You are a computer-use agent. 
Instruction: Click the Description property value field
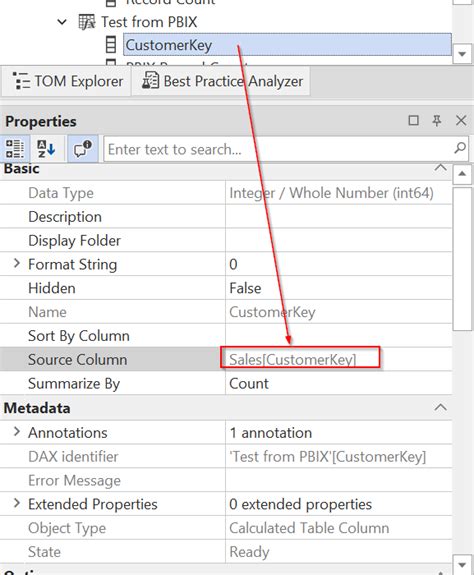(x=339, y=217)
